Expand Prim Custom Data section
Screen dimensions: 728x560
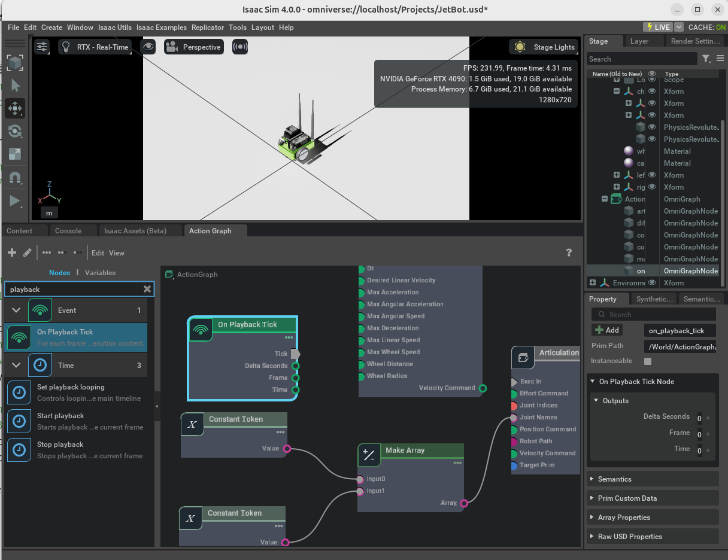pos(653,498)
